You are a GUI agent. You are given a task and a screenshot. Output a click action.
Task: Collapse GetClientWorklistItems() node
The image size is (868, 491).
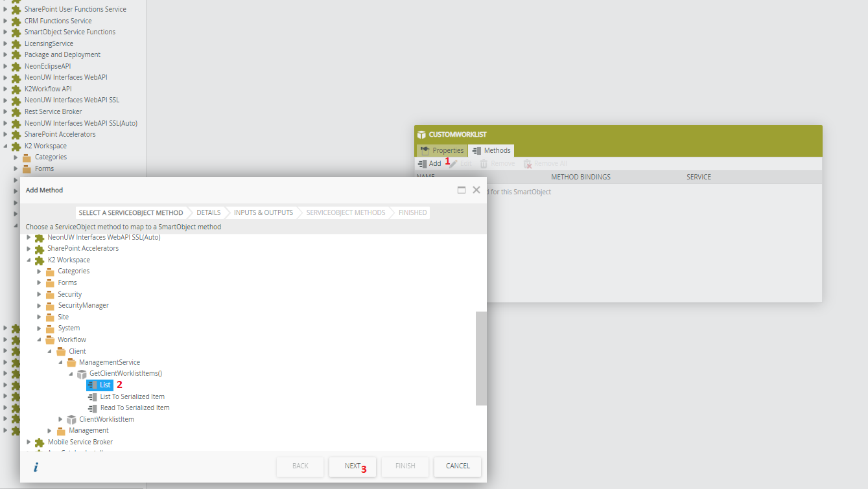(71, 374)
